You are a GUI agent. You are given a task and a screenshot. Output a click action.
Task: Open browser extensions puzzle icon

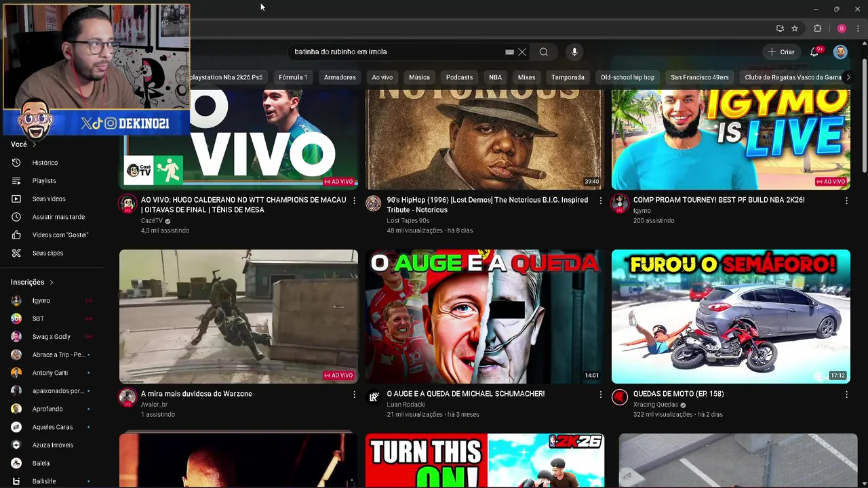click(817, 28)
